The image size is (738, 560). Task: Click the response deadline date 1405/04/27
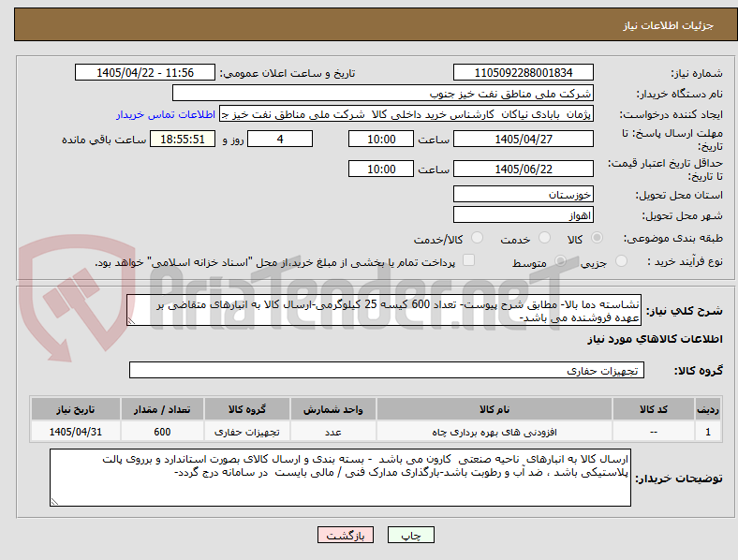click(x=523, y=139)
